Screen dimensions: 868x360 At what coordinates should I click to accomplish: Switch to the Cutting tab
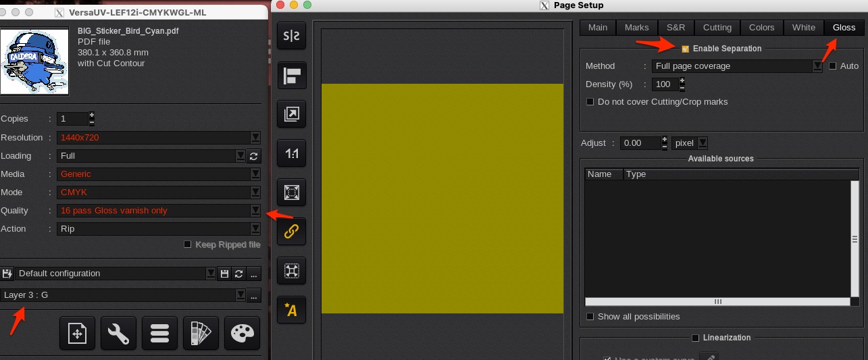[x=717, y=28]
